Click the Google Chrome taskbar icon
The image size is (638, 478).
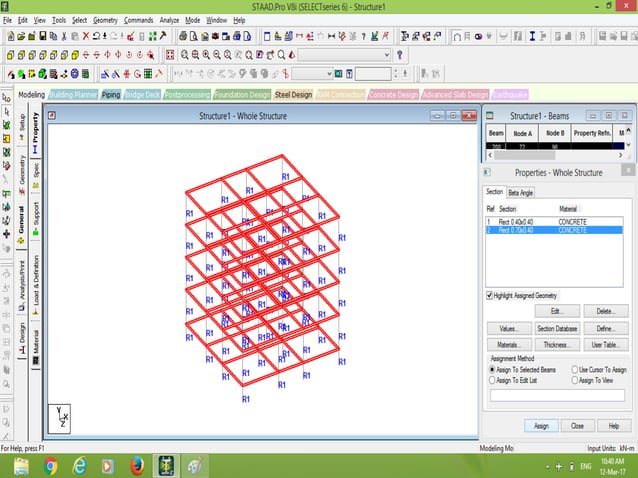point(50,466)
